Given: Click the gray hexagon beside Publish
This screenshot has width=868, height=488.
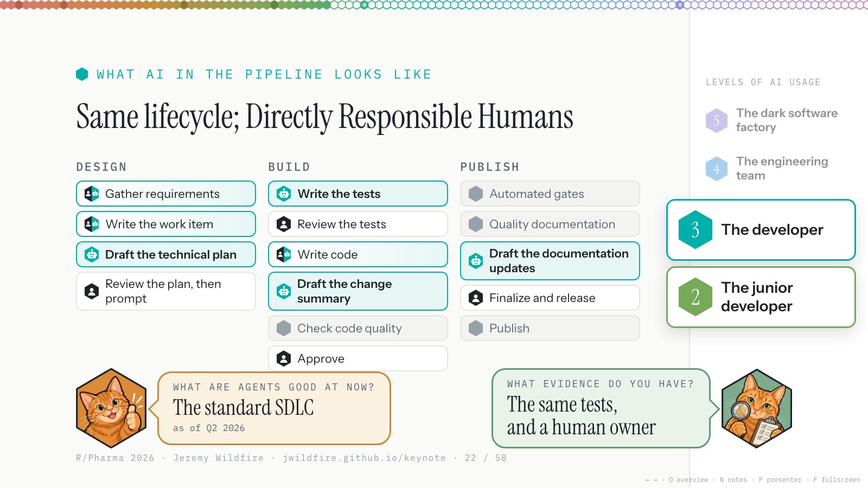Looking at the screenshot, I should pos(476,328).
